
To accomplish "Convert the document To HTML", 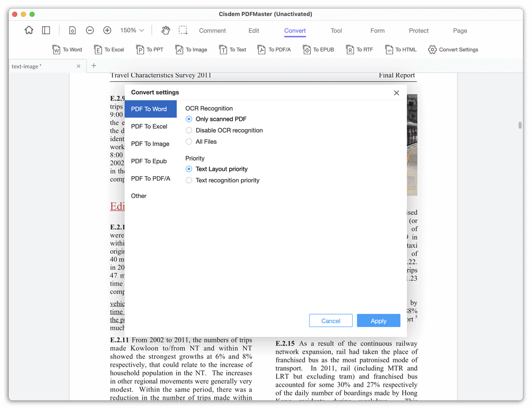I will tap(401, 49).
